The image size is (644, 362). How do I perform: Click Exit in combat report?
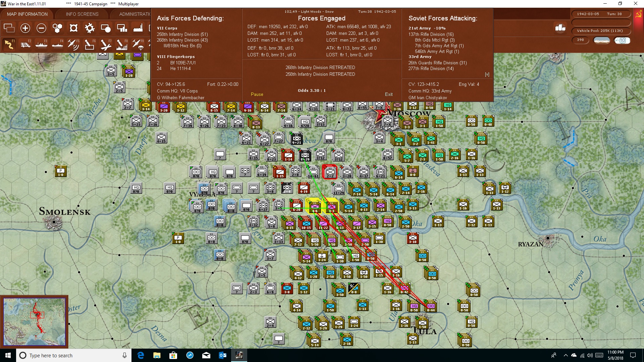click(389, 95)
